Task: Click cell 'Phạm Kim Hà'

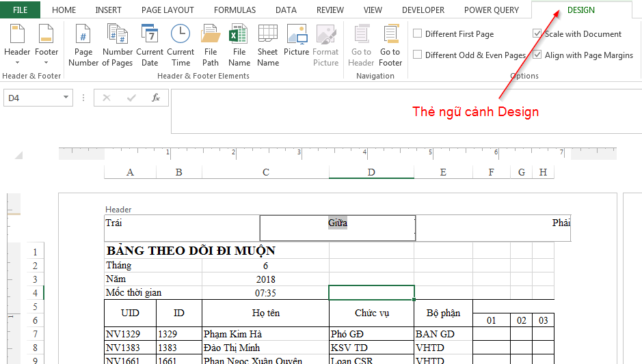Action: coord(266,334)
